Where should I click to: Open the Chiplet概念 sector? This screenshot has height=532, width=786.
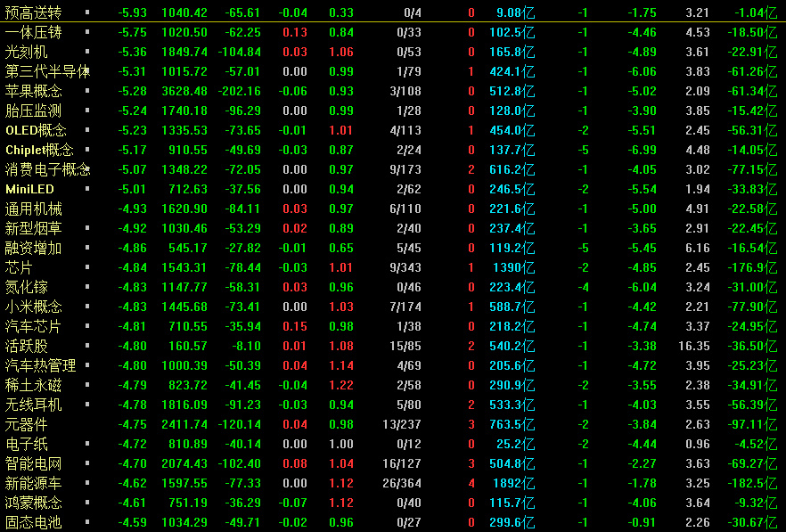point(39,150)
